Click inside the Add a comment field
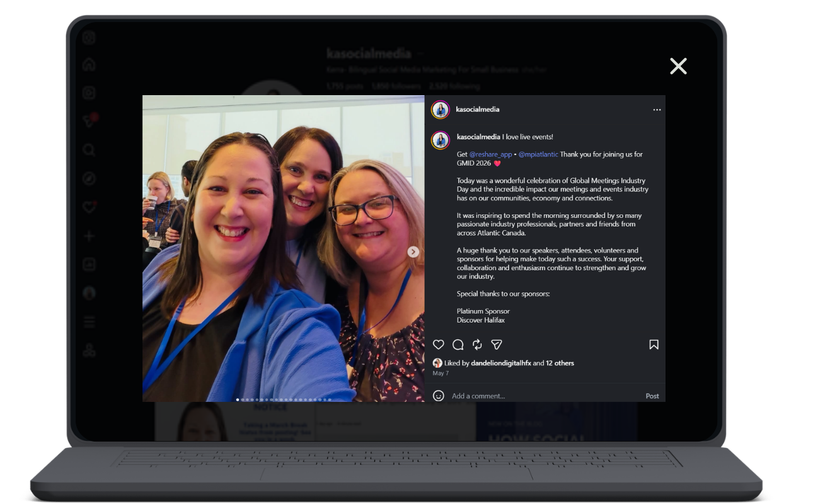The height and width of the screenshot is (504, 813). pyautogui.click(x=545, y=396)
